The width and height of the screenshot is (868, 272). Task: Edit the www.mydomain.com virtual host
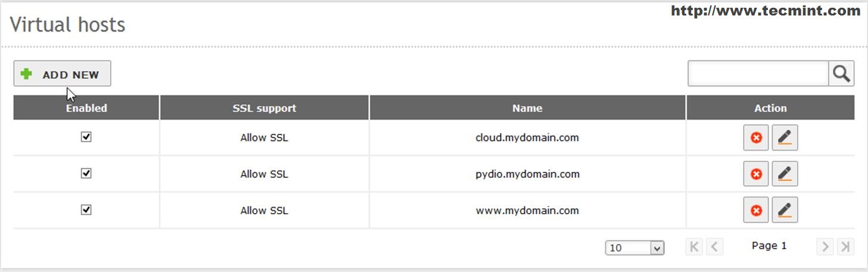[785, 211]
